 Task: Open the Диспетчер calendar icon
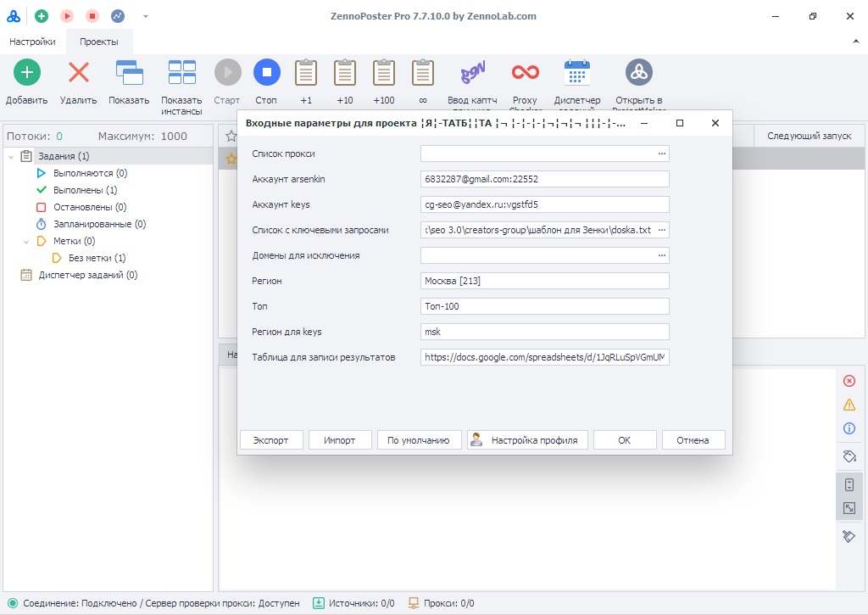tap(576, 72)
